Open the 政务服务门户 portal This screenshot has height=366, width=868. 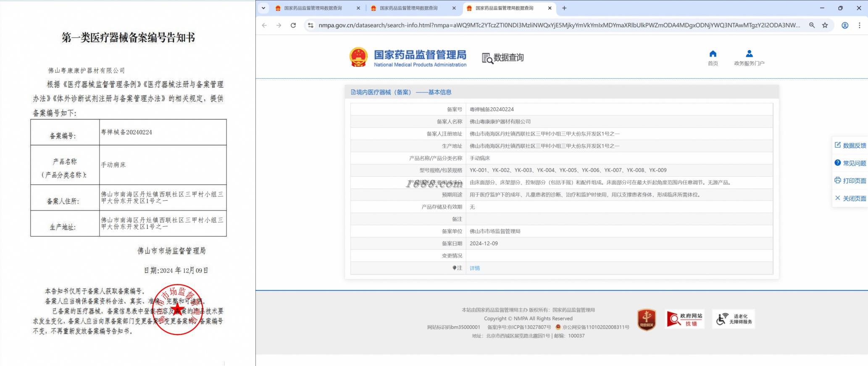pyautogui.click(x=749, y=58)
